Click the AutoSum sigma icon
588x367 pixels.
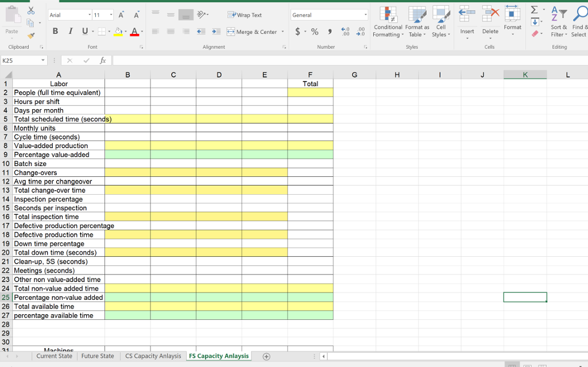click(x=535, y=10)
